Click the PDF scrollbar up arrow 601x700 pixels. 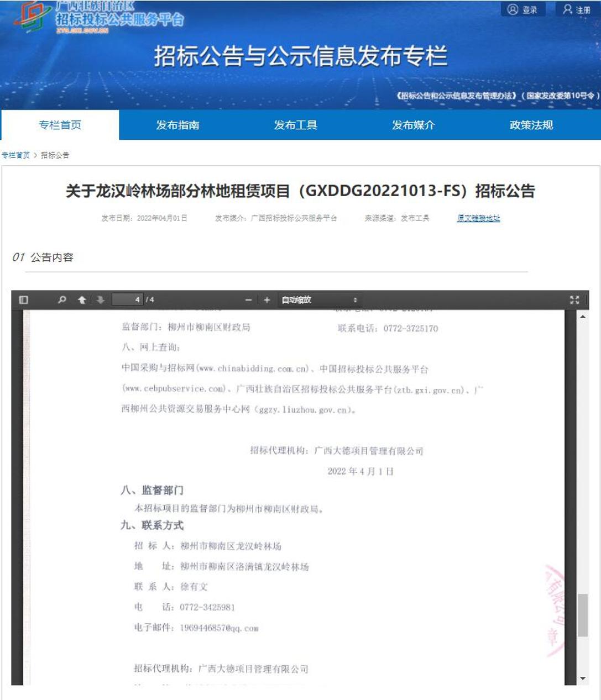[x=582, y=317]
